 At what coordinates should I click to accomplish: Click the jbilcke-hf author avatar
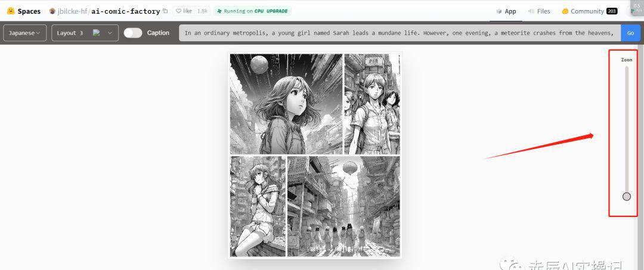[x=52, y=11]
